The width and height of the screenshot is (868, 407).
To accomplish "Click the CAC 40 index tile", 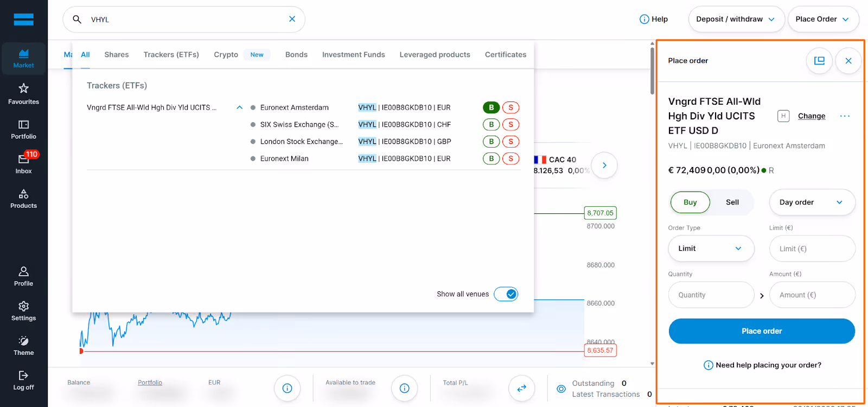I will [x=561, y=165].
